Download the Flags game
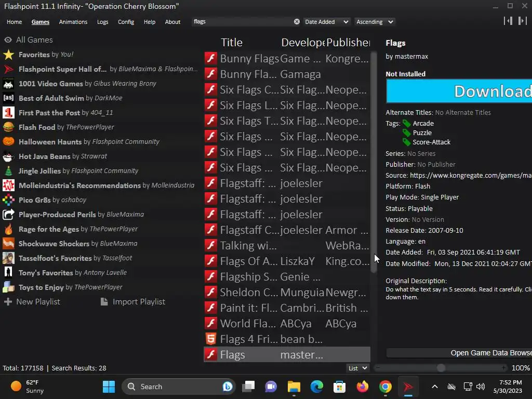This screenshot has height=399, width=532. pos(459,91)
